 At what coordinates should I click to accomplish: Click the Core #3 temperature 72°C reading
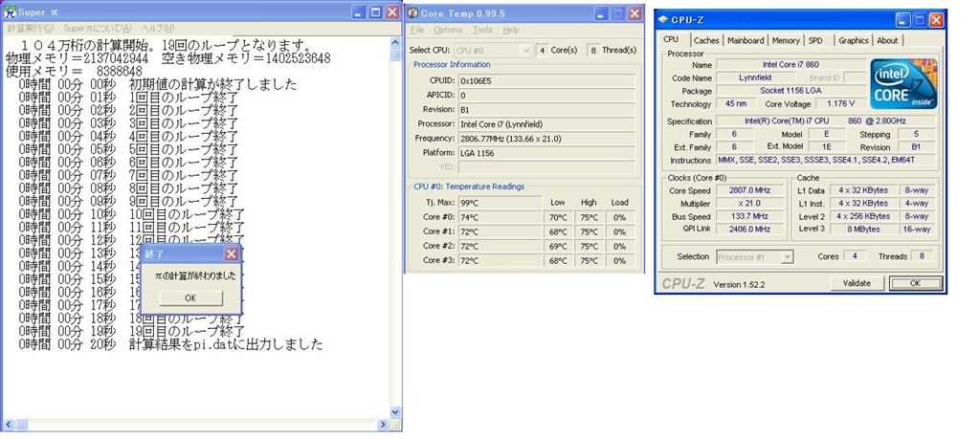tap(500, 260)
